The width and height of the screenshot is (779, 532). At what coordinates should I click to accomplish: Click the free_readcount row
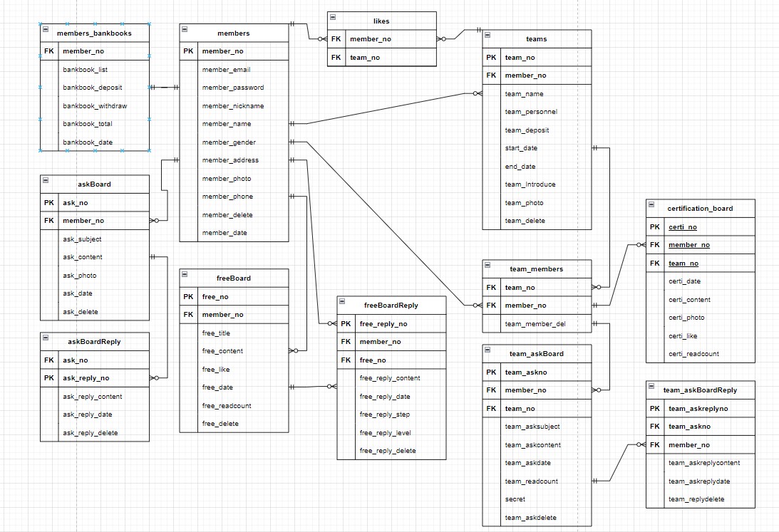[x=234, y=405]
